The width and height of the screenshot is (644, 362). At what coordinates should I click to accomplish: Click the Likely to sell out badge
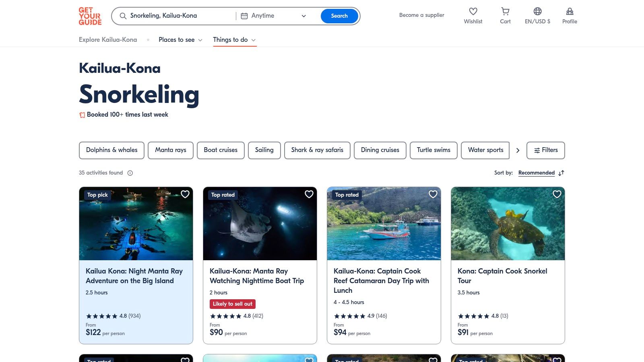point(233,304)
